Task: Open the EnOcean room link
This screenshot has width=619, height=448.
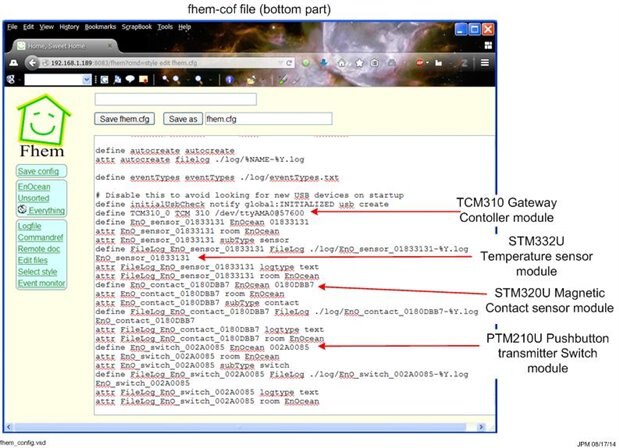Action: click(34, 186)
